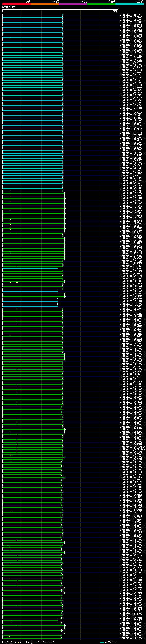Screen dimensions: 146x644
Task: Select the UniRef100_Q6S001 label
Action: click(x=131, y=289)
